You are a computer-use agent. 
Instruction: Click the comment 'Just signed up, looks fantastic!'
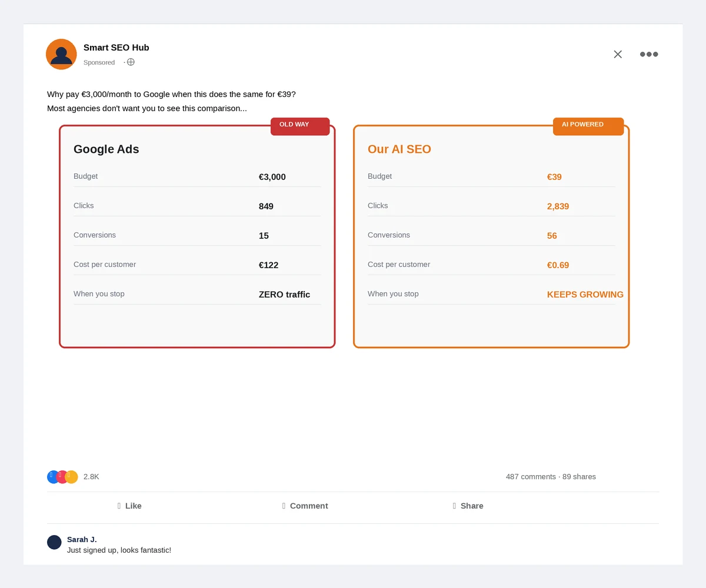coord(119,550)
